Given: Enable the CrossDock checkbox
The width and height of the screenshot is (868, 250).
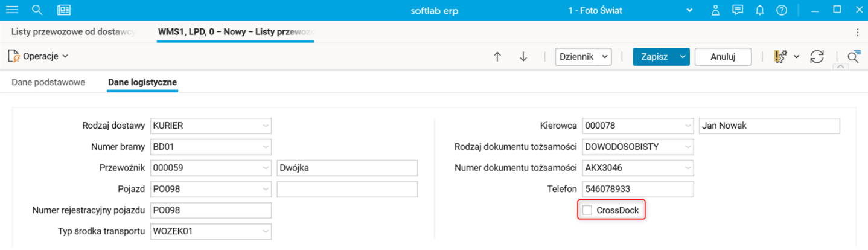Looking at the screenshot, I should click(587, 210).
